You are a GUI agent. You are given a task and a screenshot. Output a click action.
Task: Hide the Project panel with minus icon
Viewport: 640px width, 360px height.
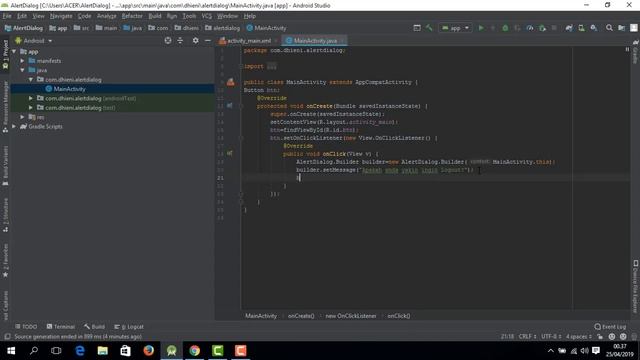(207, 40)
